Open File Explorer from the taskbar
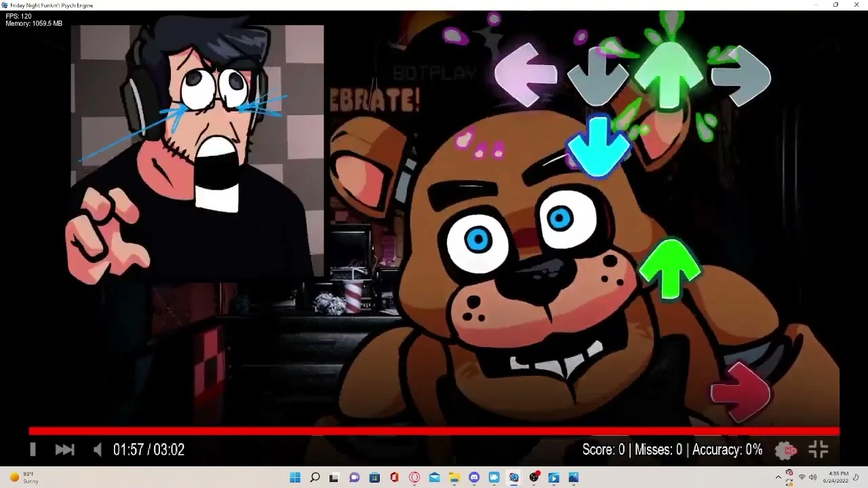 tap(453, 478)
